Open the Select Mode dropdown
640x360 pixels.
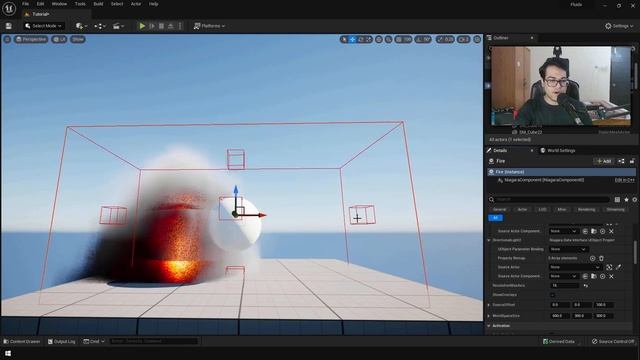click(44, 26)
